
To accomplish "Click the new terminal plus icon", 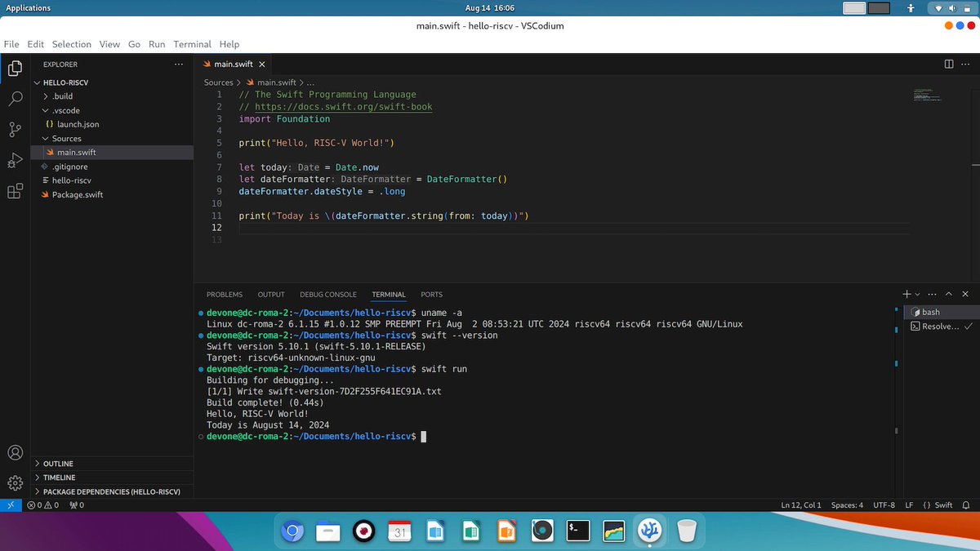I will click(906, 294).
